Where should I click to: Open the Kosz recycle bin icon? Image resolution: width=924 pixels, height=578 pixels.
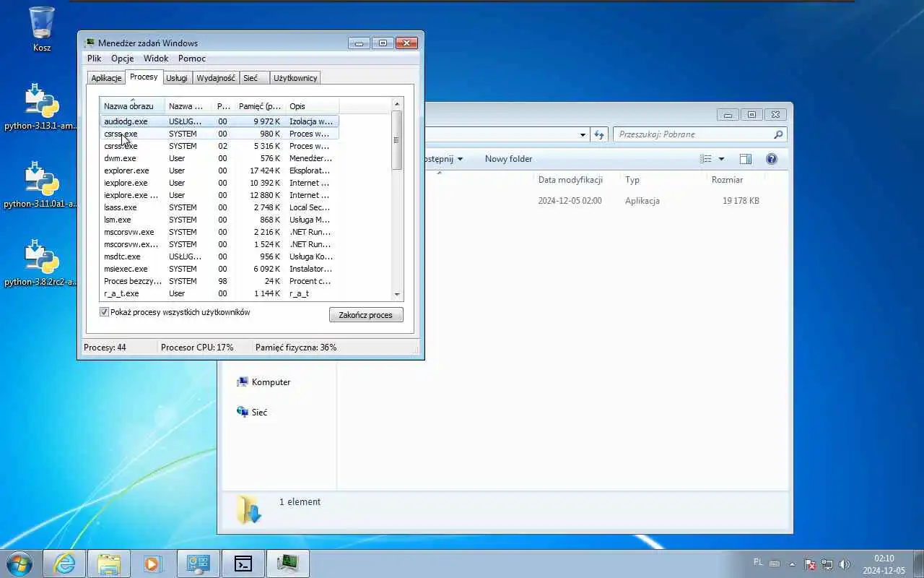42,30
